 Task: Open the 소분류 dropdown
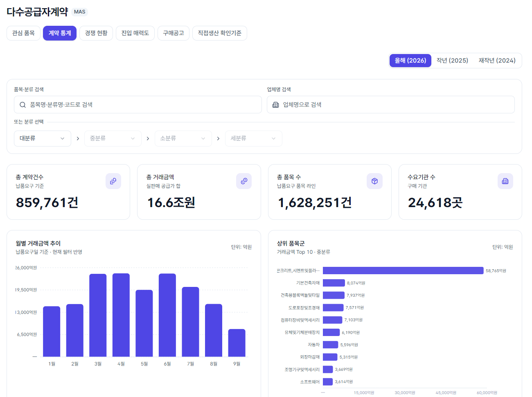click(183, 138)
